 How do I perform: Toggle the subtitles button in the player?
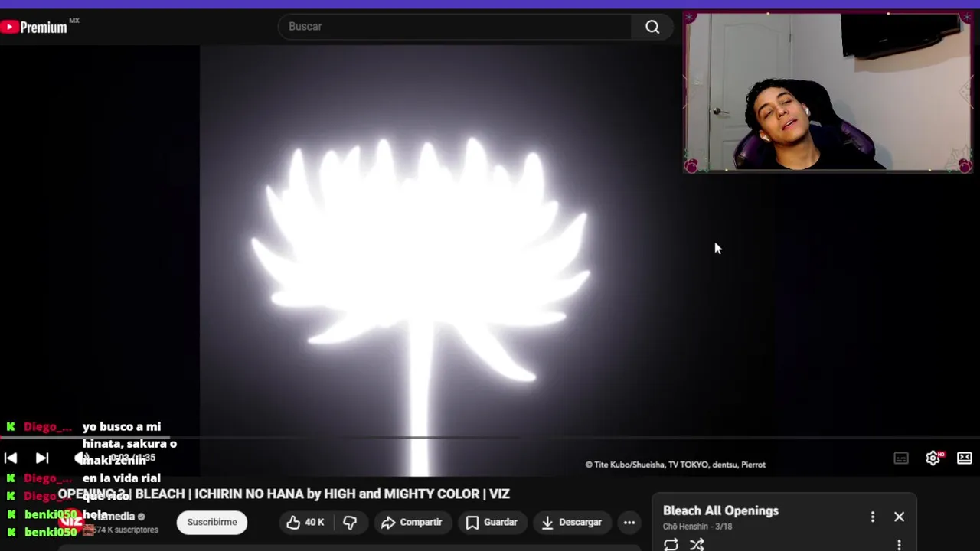tap(901, 458)
